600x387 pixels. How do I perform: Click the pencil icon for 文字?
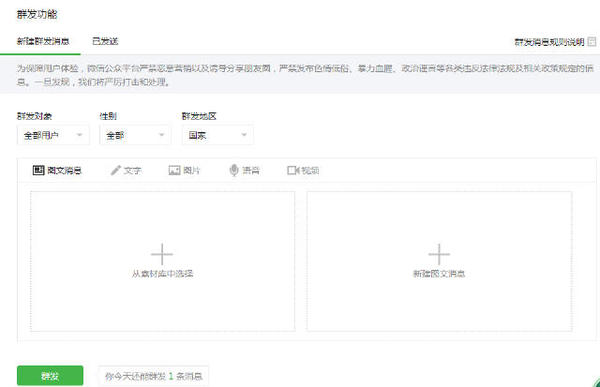[x=116, y=170]
